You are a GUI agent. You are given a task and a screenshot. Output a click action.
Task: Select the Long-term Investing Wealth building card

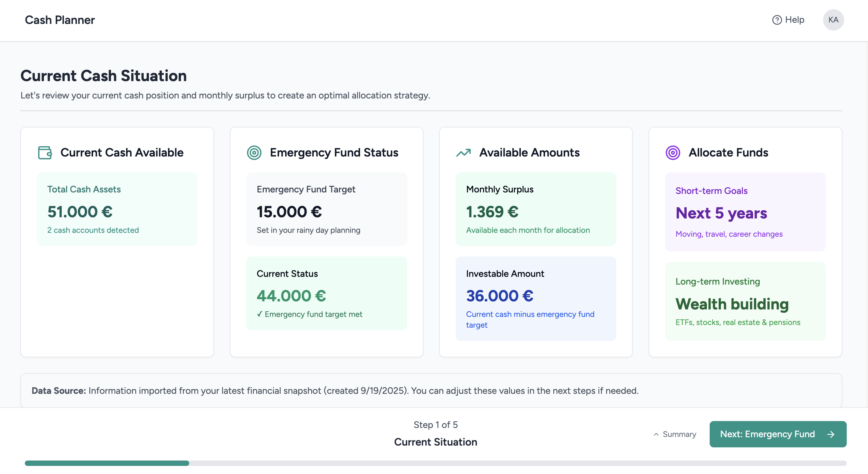[745, 301]
